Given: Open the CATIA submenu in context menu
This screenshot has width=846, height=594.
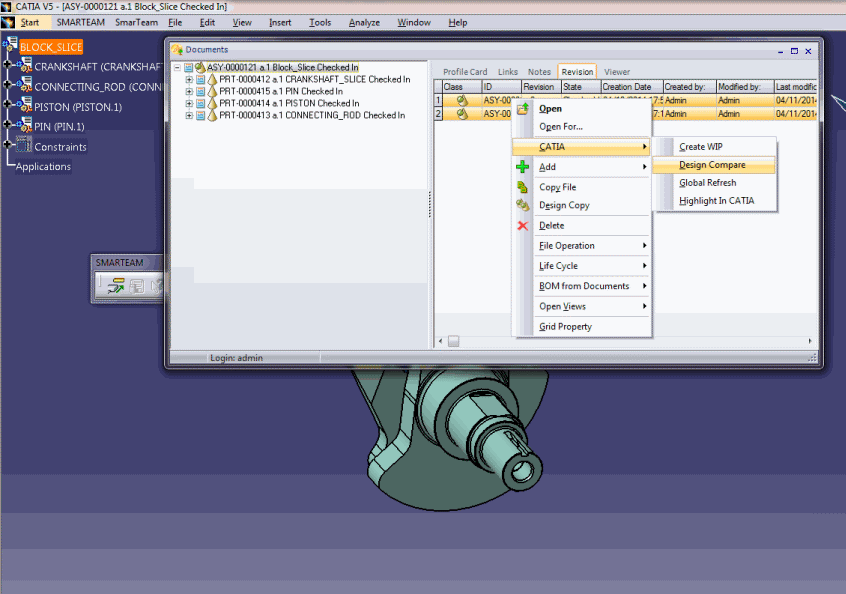Looking at the screenshot, I should (x=582, y=147).
